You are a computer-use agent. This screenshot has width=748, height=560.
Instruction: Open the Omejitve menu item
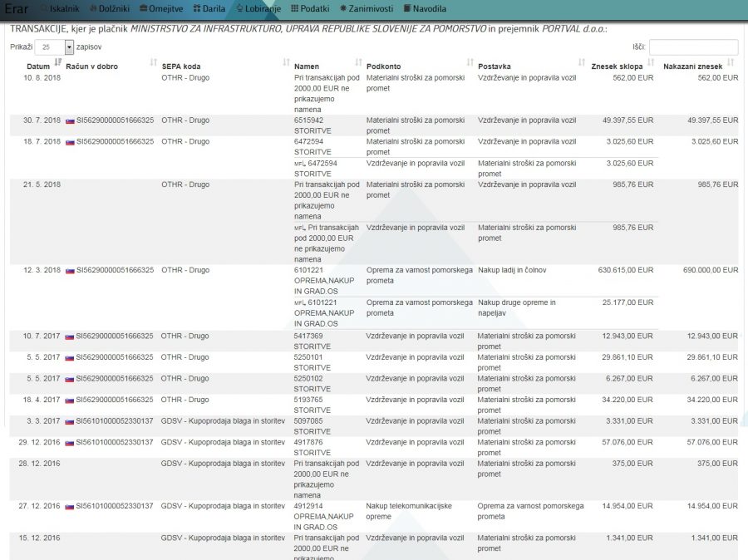tap(161, 8)
